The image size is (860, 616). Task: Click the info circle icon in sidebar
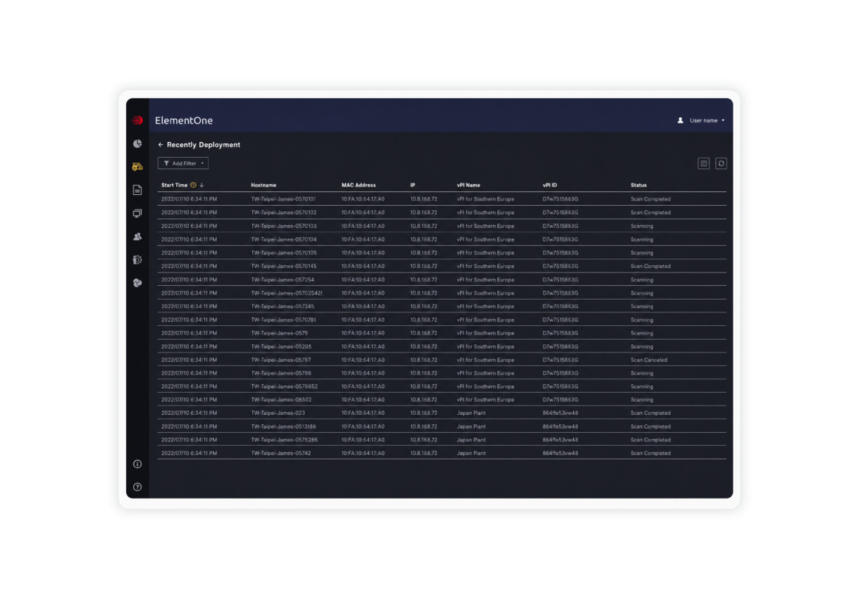click(137, 464)
